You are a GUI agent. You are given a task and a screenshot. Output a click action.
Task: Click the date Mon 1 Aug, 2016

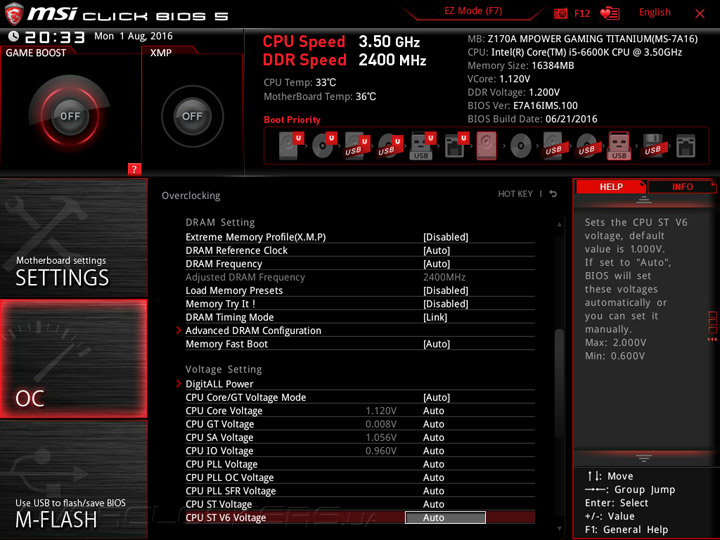tap(133, 36)
